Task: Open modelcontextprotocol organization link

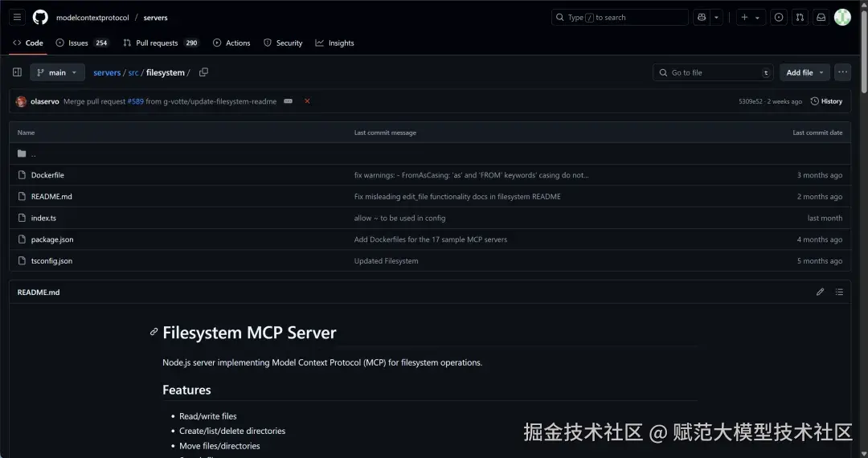Action: tap(92, 17)
